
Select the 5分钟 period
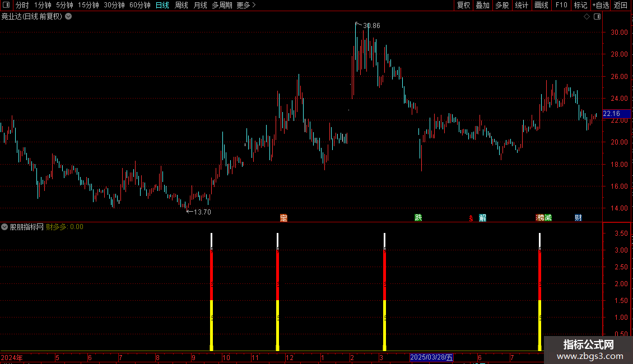[64, 5]
